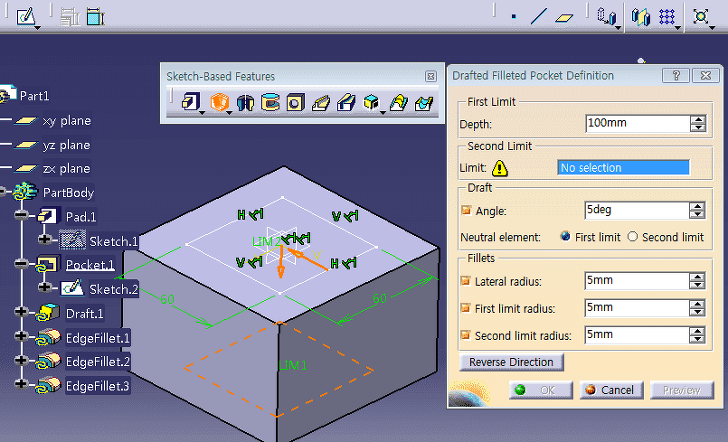
Task: Open the Pocket tool sub-menu arrow
Action: [x=229, y=112]
